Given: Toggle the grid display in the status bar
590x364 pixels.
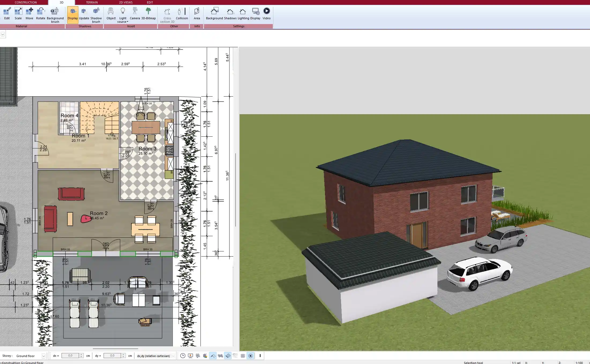Looking at the screenshot, I should point(243,356).
